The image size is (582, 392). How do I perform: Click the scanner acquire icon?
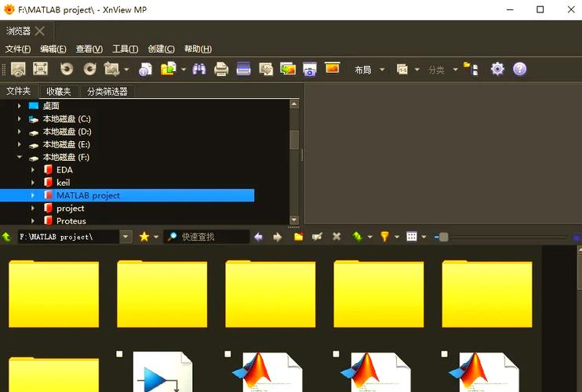(243, 69)
